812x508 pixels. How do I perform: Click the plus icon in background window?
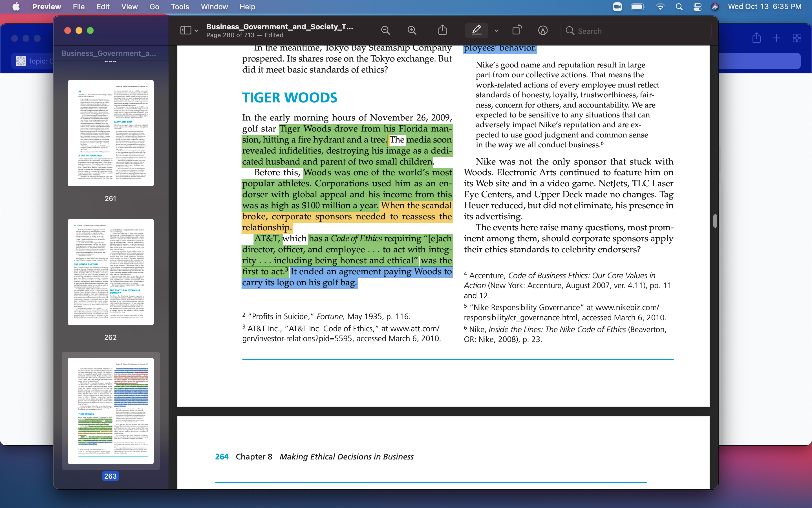(x=776, y=38)
